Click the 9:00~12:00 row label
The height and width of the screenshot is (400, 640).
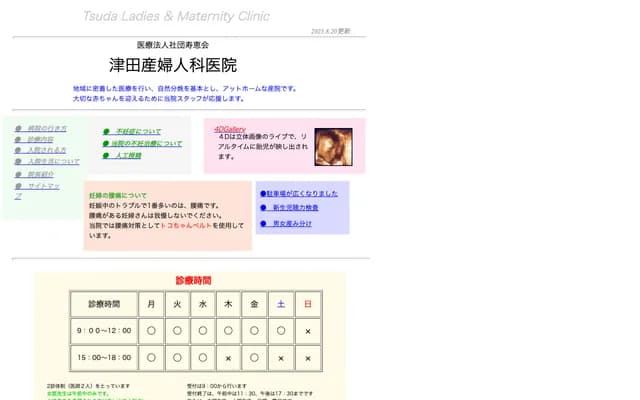[104, 331]
